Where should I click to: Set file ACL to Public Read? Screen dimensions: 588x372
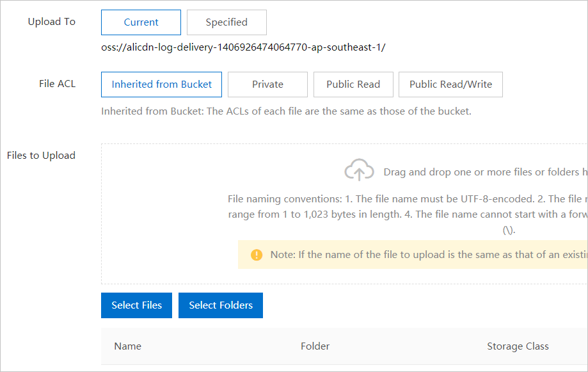click(353, 85)
